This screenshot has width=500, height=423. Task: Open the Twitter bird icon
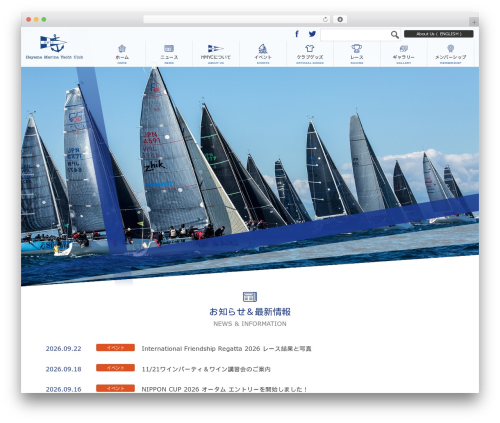point(312,34)
